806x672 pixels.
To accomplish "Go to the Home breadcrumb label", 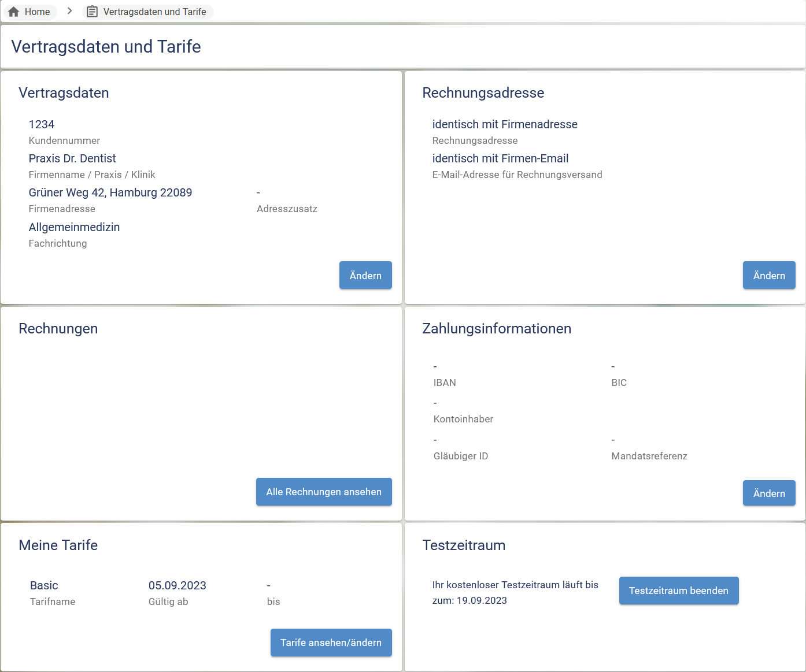I will point(37,12).
